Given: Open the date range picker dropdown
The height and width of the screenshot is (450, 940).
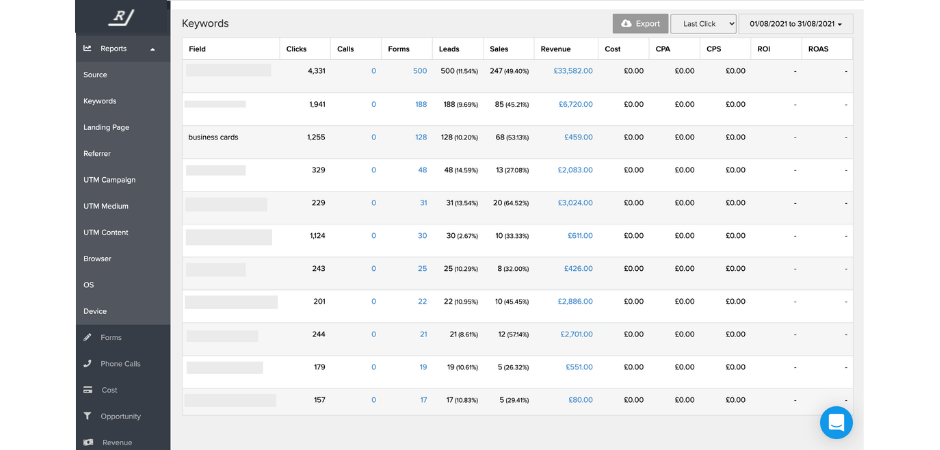Looking at the screenshot, I should click(795, 23).
